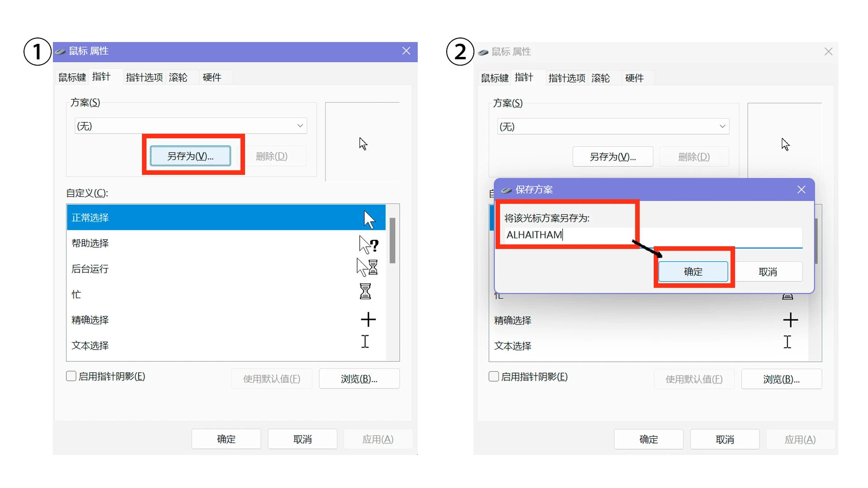868x488 pixels.
Task: Select left 文本选择 I-beam cursor icon
Action: pos(365,342)
